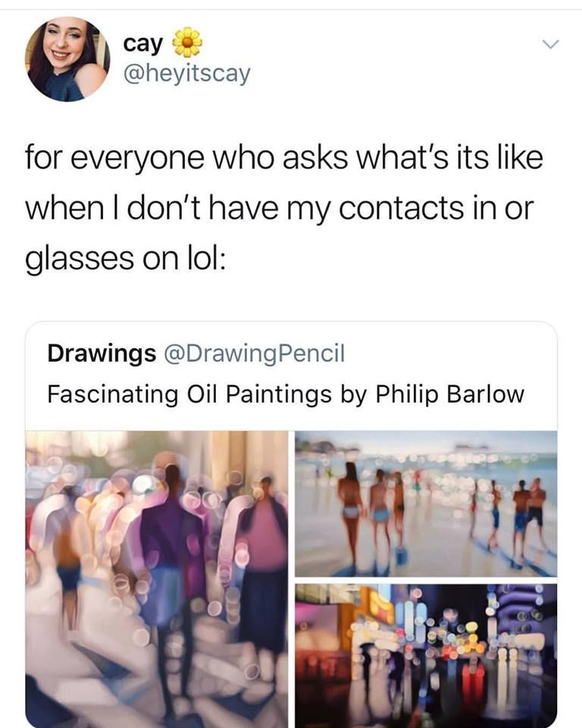Open cay's round profile picture
This screenshot has width=582, height=728.
click(x=67, y=59)
